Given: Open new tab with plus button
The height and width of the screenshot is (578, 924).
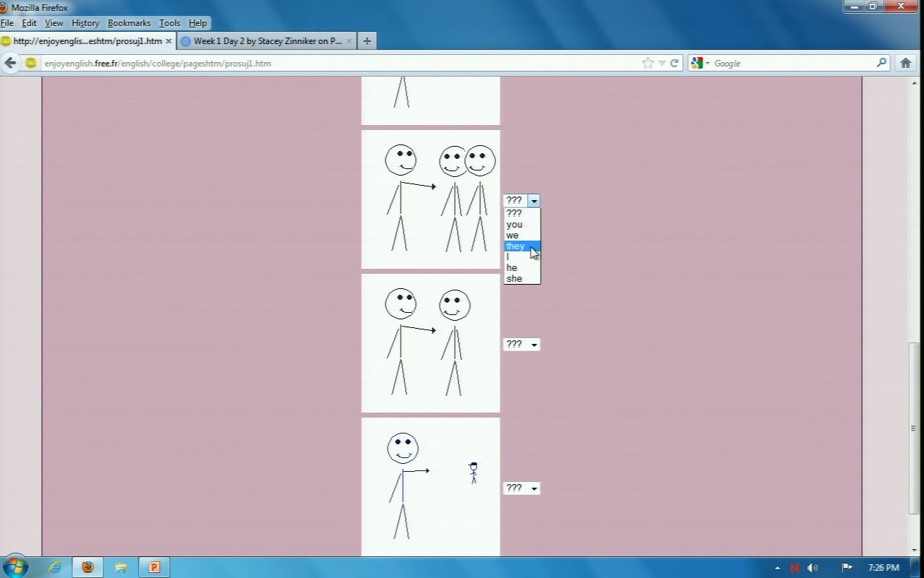Looking at the screenshot, I should click(367, 41).
